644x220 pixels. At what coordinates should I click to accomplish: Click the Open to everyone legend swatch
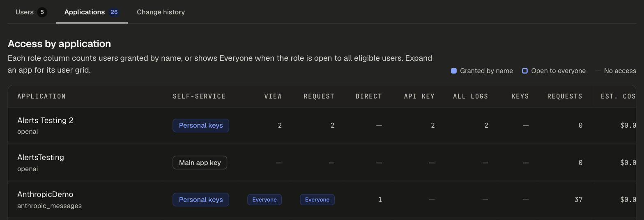pyautogui.click(x=524, y=71)
